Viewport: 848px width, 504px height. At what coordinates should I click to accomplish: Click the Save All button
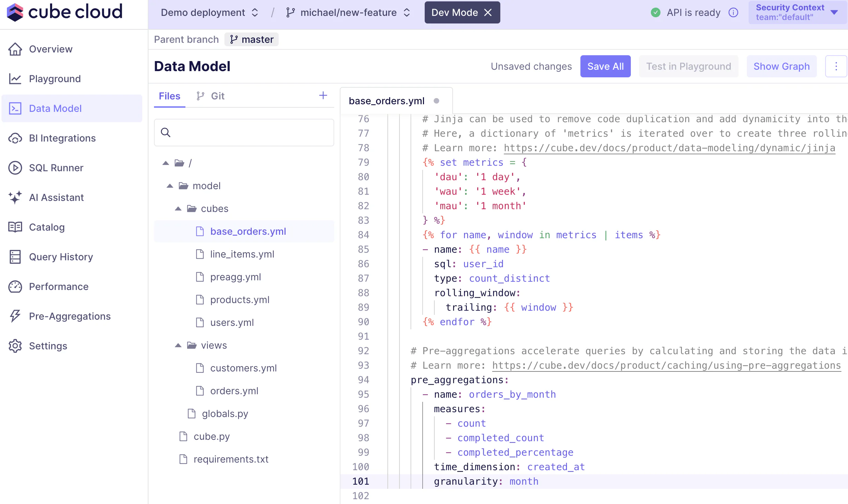[x=605, y=66]
